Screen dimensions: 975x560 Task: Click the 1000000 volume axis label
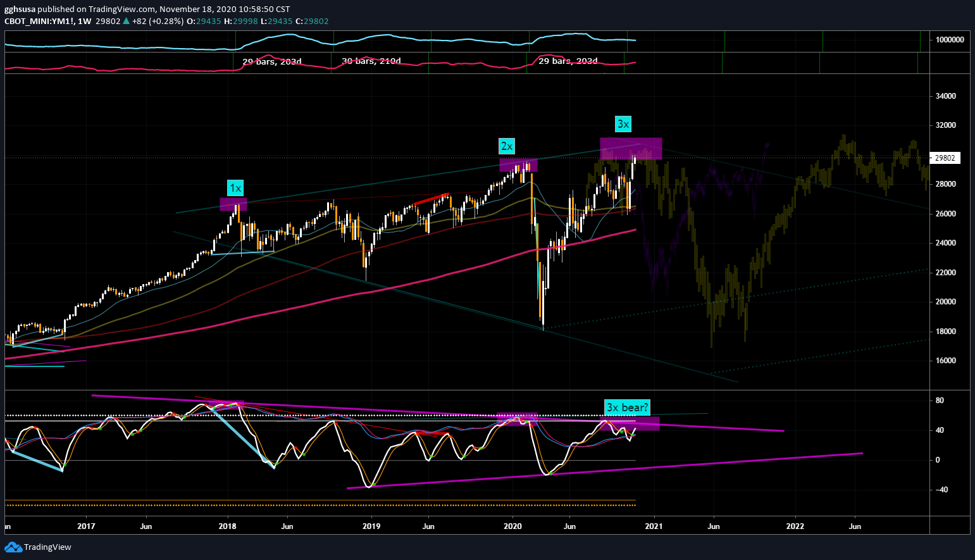coord(950,40)
